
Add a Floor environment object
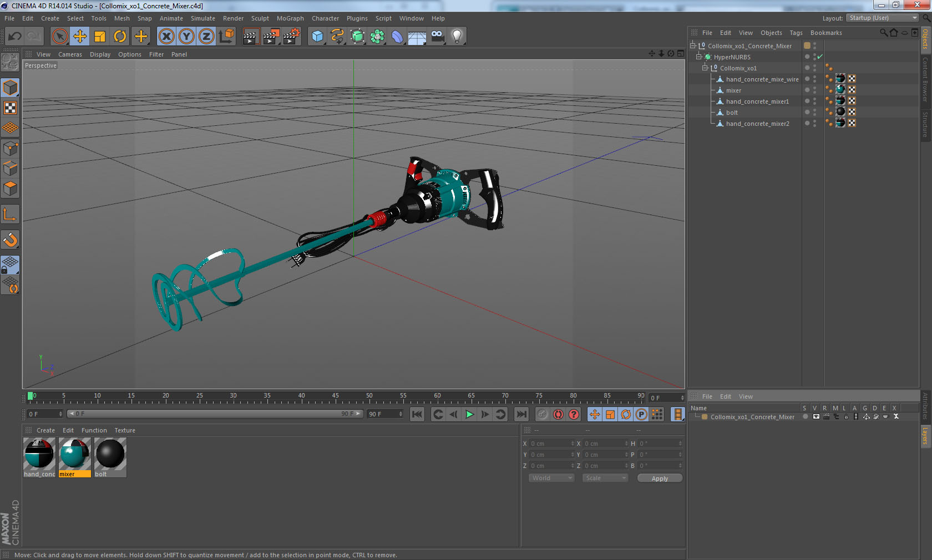417,37
